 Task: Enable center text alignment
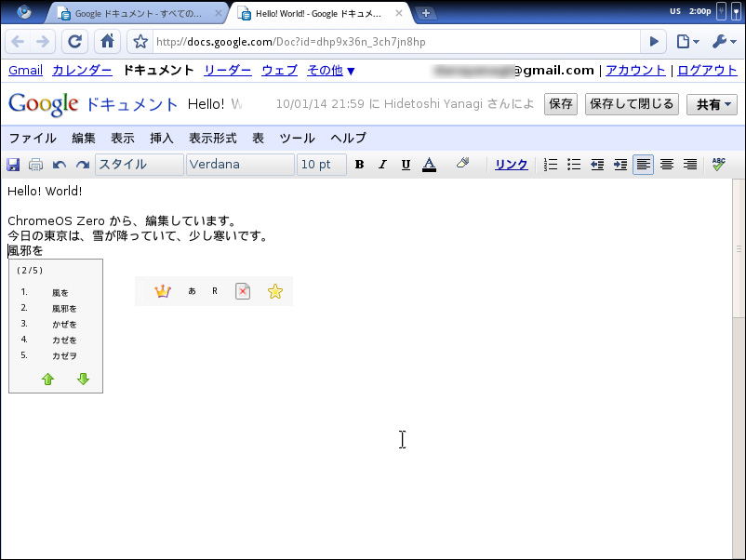(x=666, y=165)
